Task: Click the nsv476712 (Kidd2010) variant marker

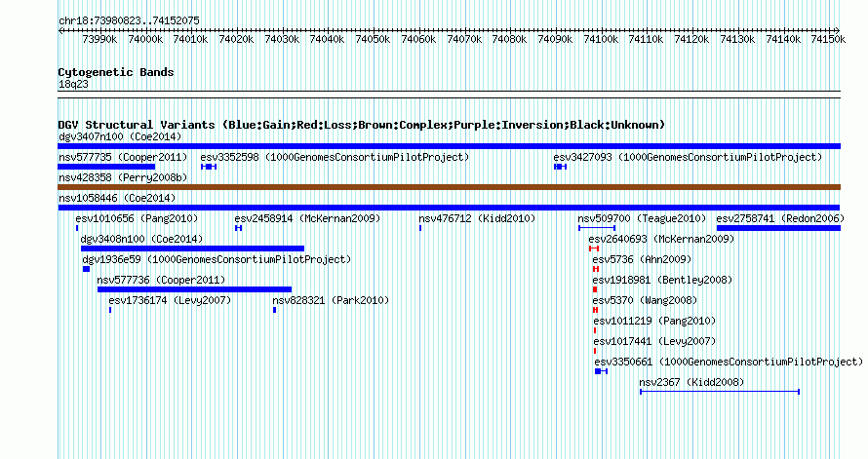Action: (420, 228)
